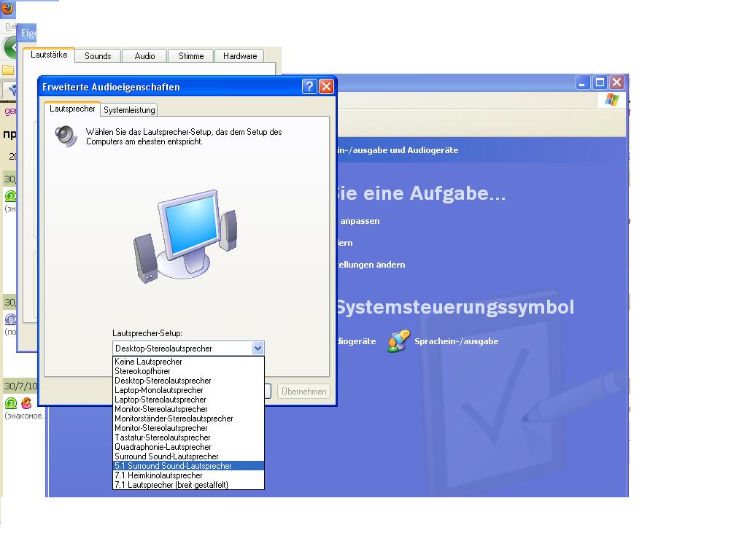Image resolution: width=747 pixels, height=560 pixels.
Task: Select Desktop-Stereolautsprecher list entry
Action: pos(188,381)
